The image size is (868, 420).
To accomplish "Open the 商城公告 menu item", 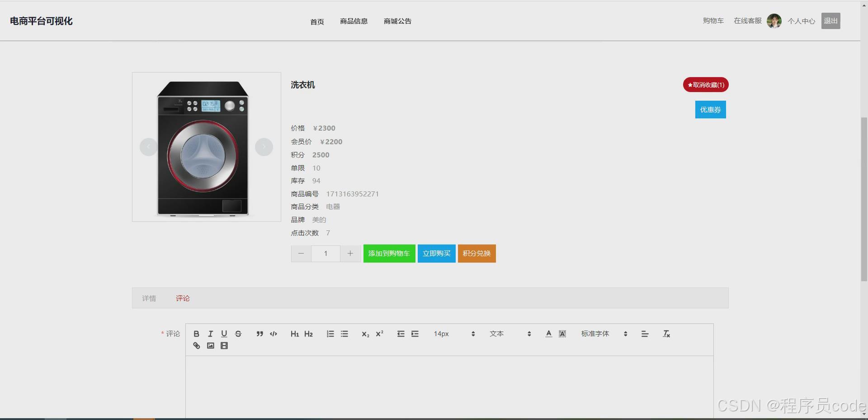I will pyautogui.click(x=397, y=21).
